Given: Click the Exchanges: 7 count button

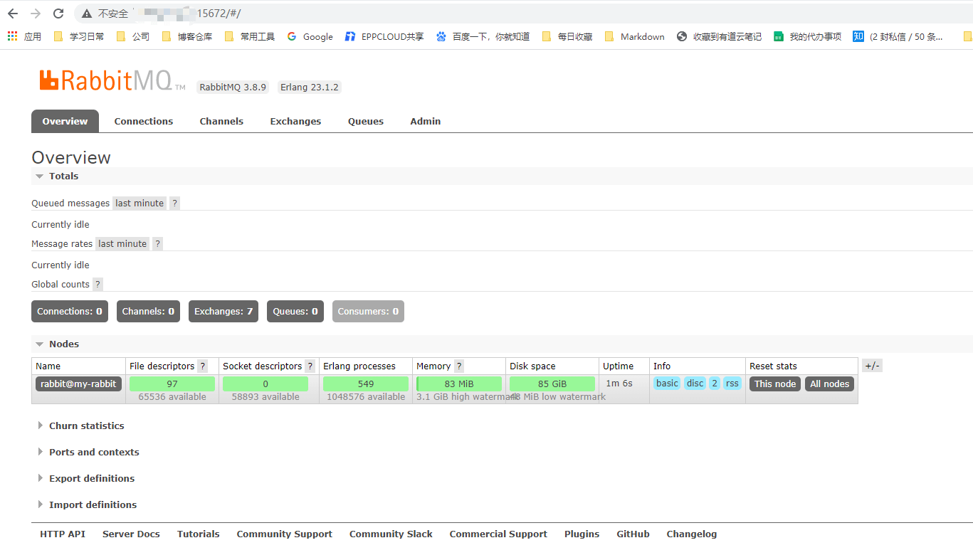Looking at the screenshot, I should click(x=223, y=311).
